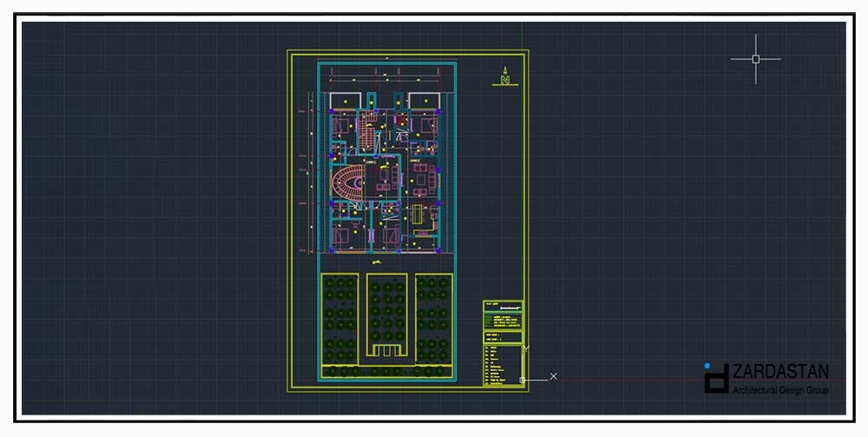Viewport: 868px width, 437px height.
Task: Click the ZARDASTAN watermark text
Action: [780, 372]
